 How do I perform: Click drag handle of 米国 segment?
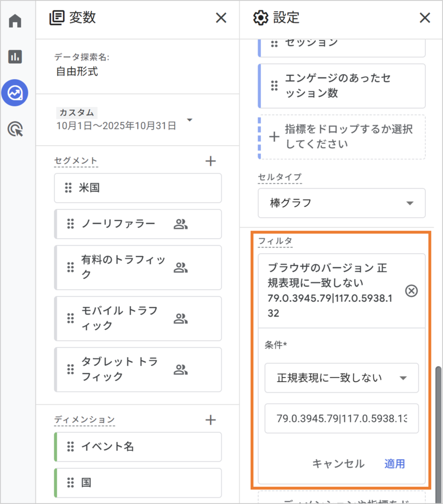[x=68, y=188]
